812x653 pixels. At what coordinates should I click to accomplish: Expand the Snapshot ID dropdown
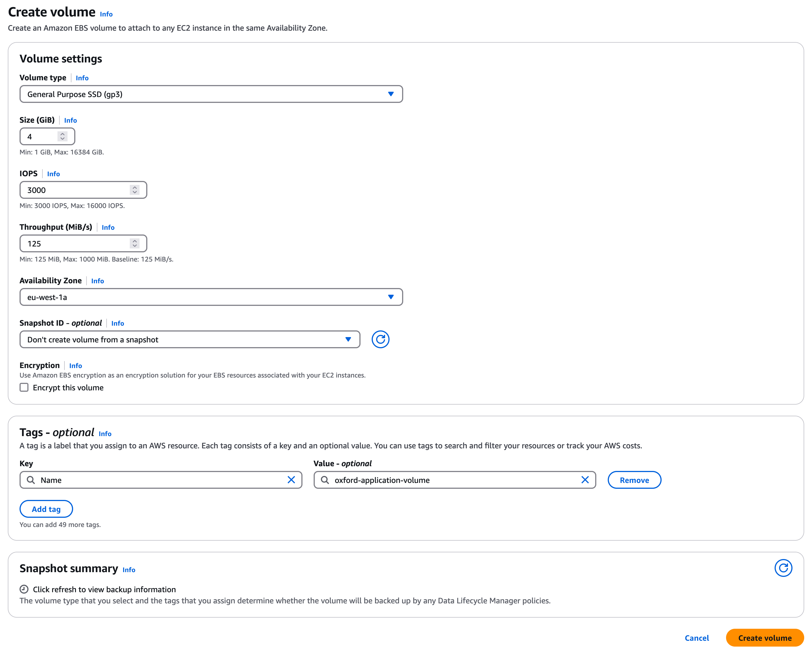point(189,340)
